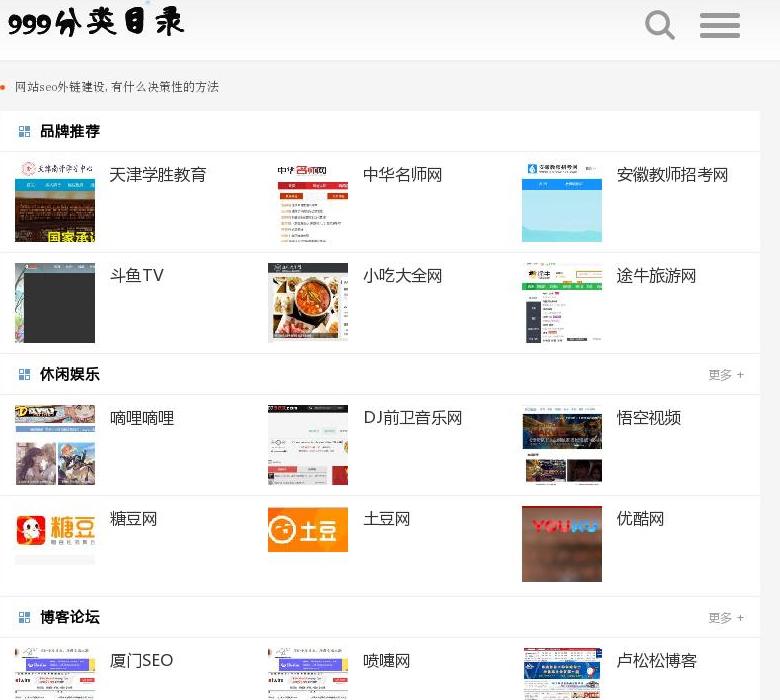This screenshot has height=700, width=780.
Task: Open the 斗鱼TV thumbnail
Action: (55, 302)
